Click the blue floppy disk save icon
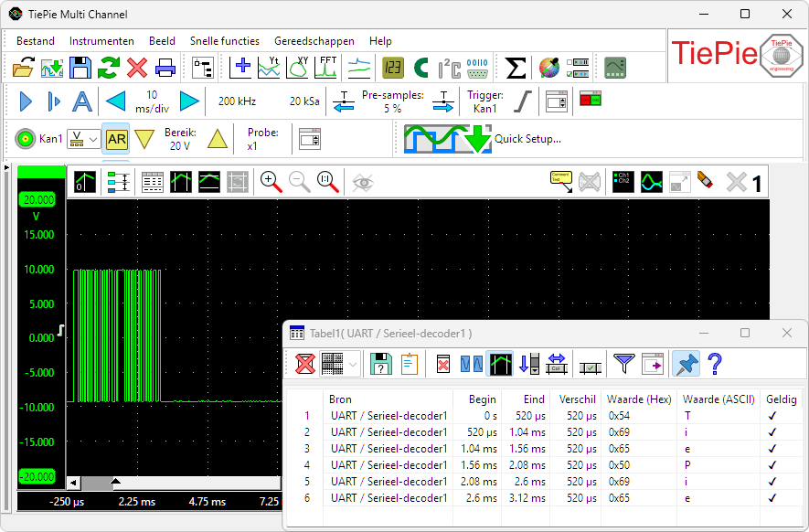The image size is (809, 532). tap(80, 68)
